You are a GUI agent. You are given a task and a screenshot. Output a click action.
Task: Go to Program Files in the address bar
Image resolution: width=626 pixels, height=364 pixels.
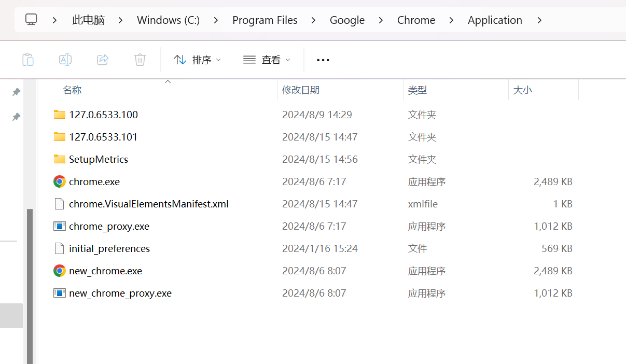(x=265, y=20)
